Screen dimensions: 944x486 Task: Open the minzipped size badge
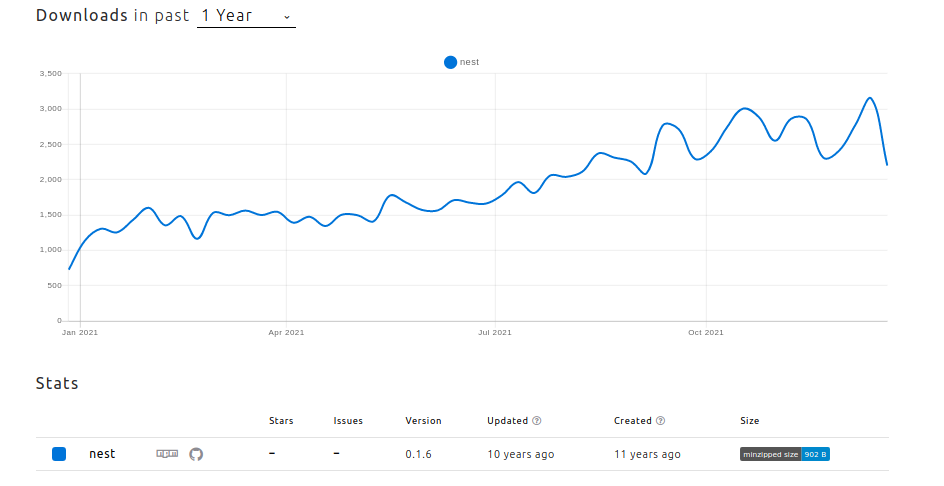tap(770, 454)
